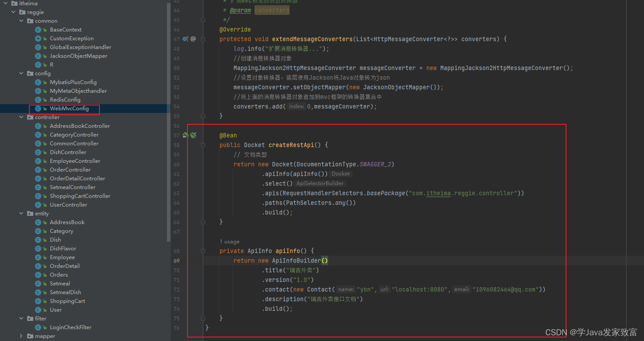The width and height of the screenshot is (644, 341).
Task: Click the class icon beside RedisConfig
Action: pos(38,100)
